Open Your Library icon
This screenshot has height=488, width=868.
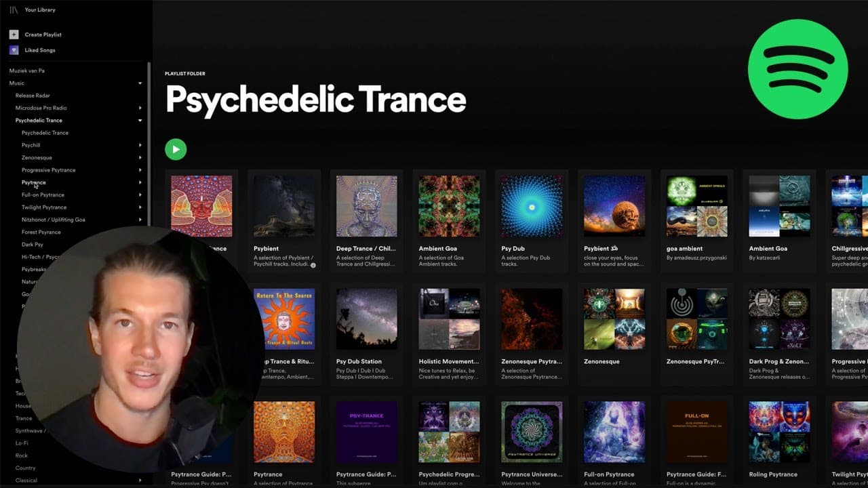pos(14,10)
